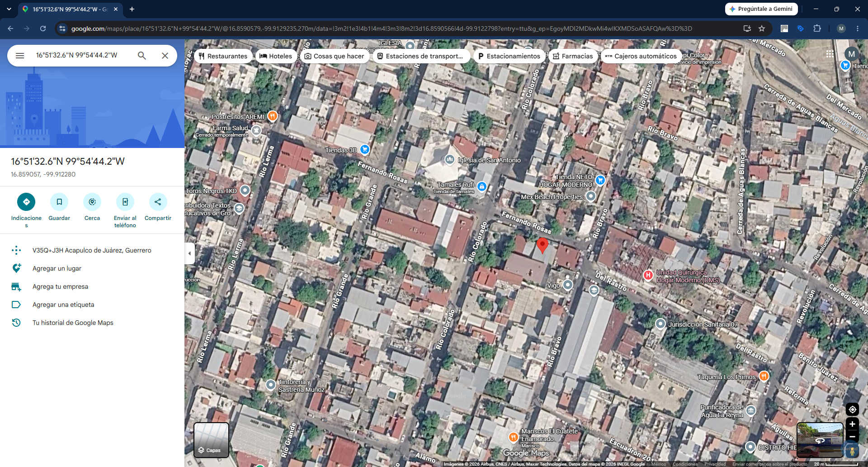Click the coordinates search input field
The width and height of the screenshot is (868, 467).
pyautogui.click(x=81, y=55)
